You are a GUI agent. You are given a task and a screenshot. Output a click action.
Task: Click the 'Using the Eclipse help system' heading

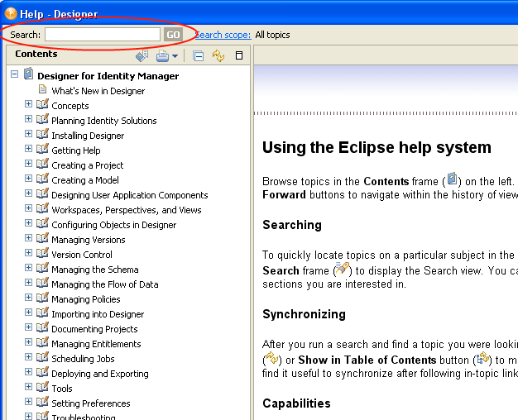coord(377,147)
